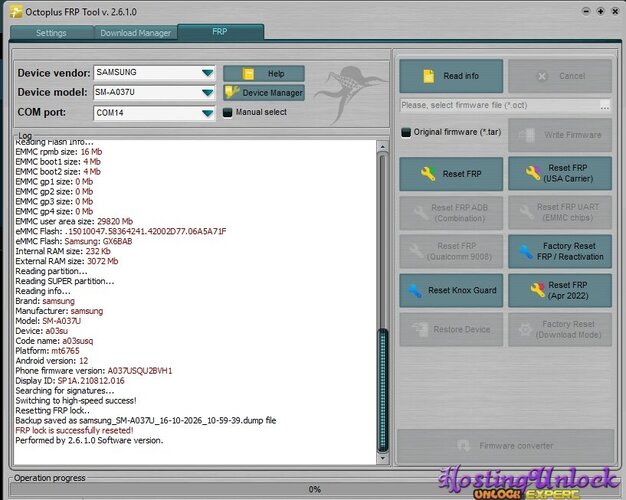Click wrench icon on Reset FRP Apr 2022
Viewport: 626px width, 500px height.
537,290
